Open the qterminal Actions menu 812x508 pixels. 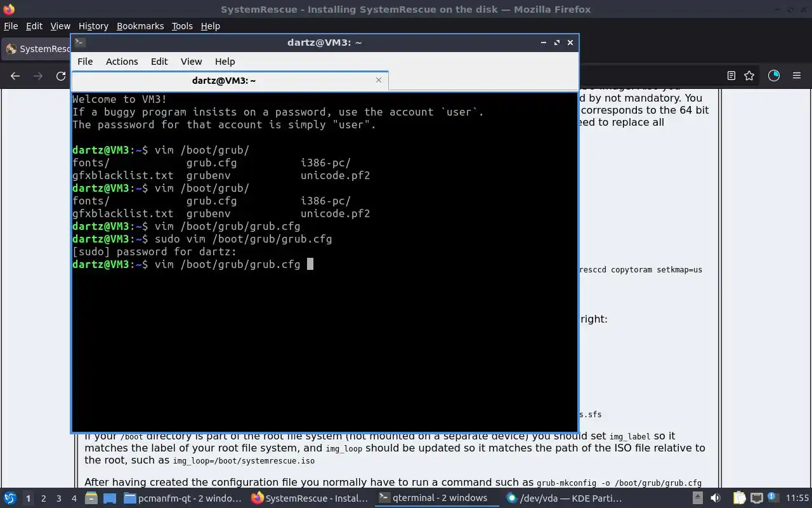122,62
